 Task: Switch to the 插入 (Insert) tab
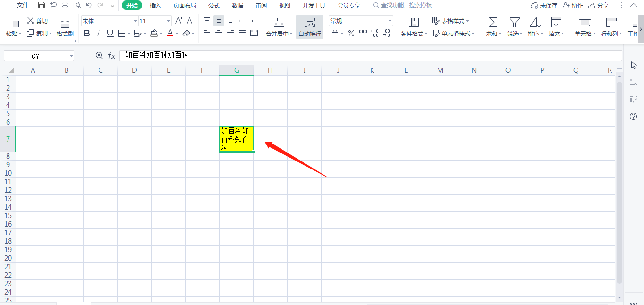pos(155,5)
